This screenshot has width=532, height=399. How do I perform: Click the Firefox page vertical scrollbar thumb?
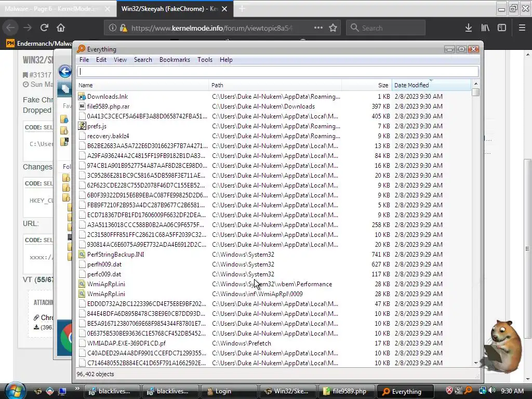click(x=527, y=248)
